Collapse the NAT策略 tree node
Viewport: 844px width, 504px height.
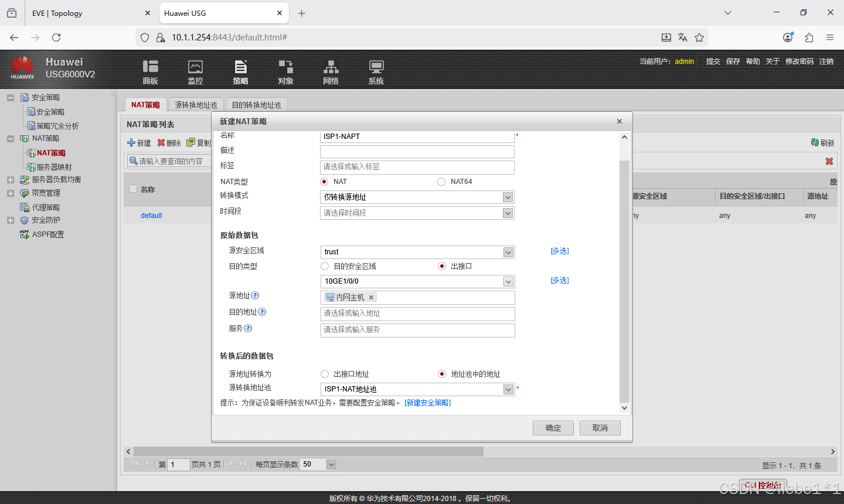[11, 139]
